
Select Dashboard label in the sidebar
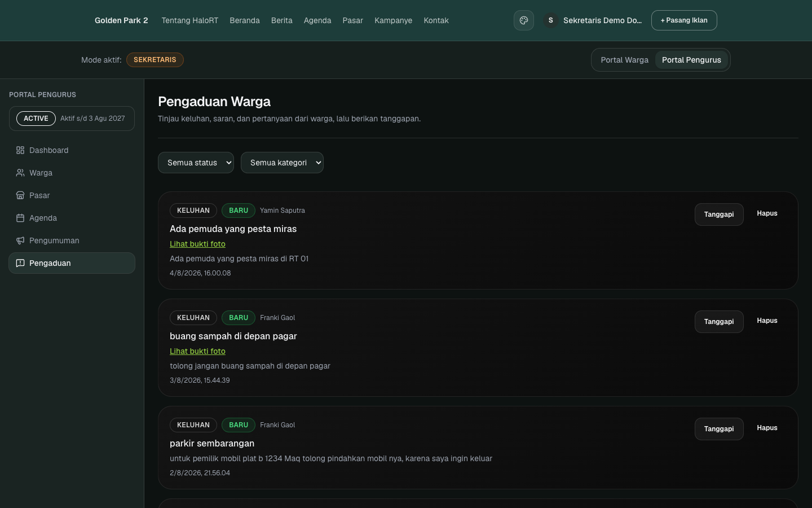pos(48,150)
